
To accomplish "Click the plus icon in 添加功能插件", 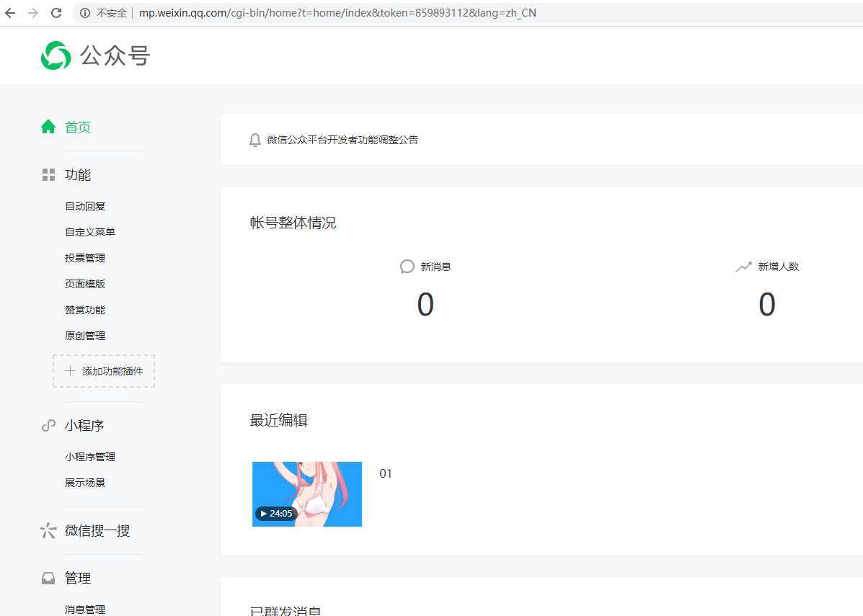I will (x=70, y=371).
